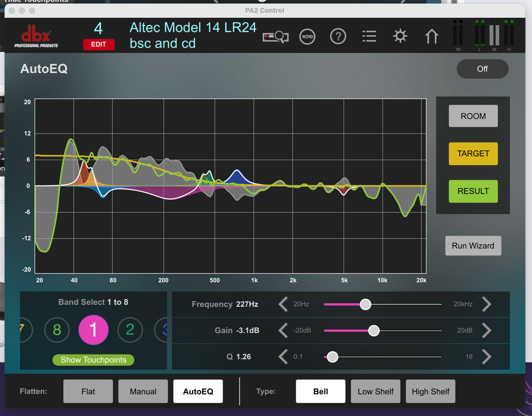Choose the AutoEQ flatten mode
The width and height of the screenshot is (532, 416).
198,391
